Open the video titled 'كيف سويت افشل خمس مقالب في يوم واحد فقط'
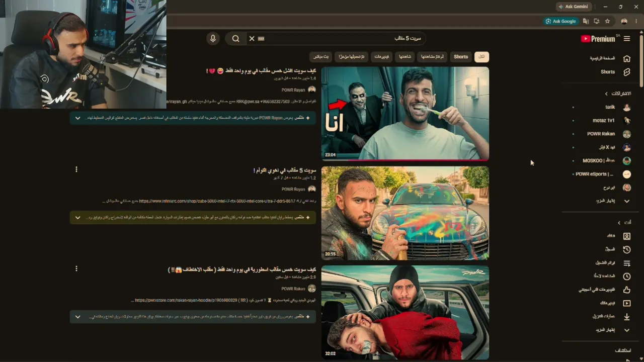 tap(261, 71)
